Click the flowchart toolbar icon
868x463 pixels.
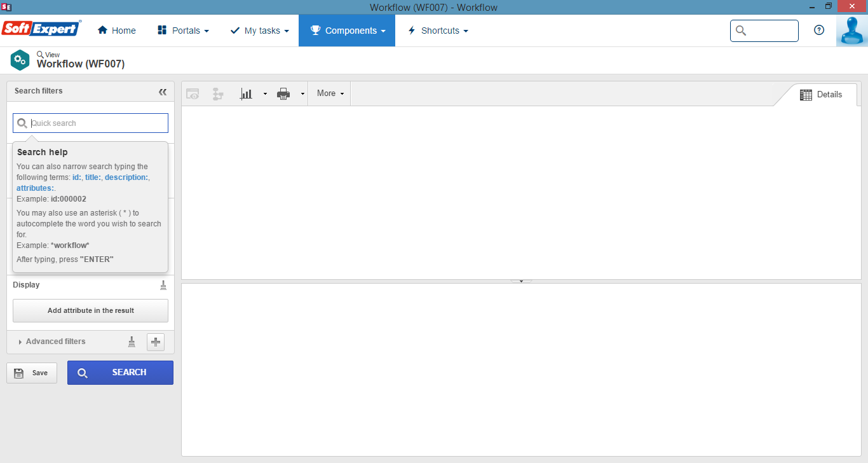[218, 94]
